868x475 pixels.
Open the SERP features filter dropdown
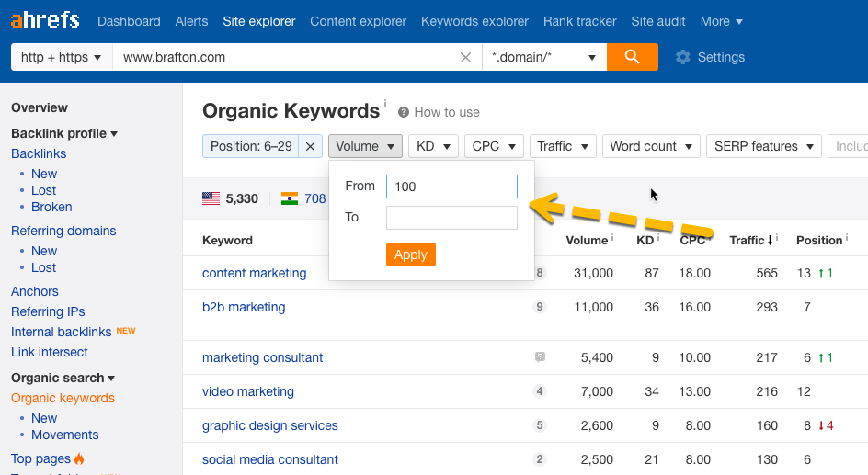point(763,146)
